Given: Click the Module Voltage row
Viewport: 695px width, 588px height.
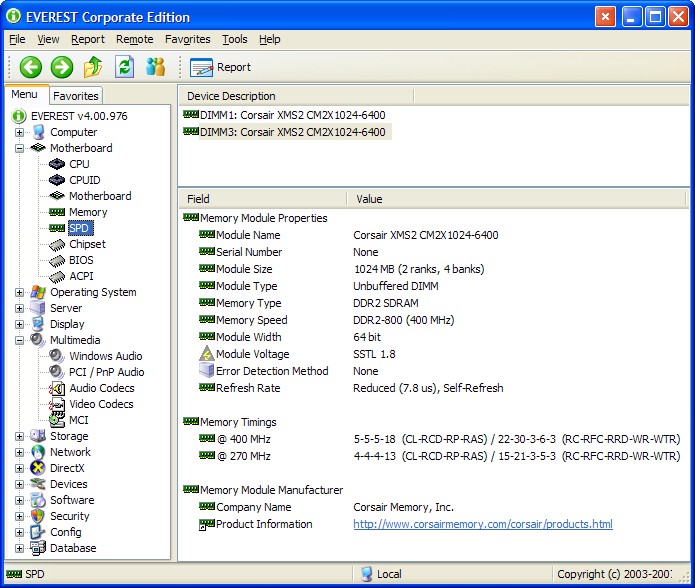Looking at the screenshot, I should coord(297,354).
